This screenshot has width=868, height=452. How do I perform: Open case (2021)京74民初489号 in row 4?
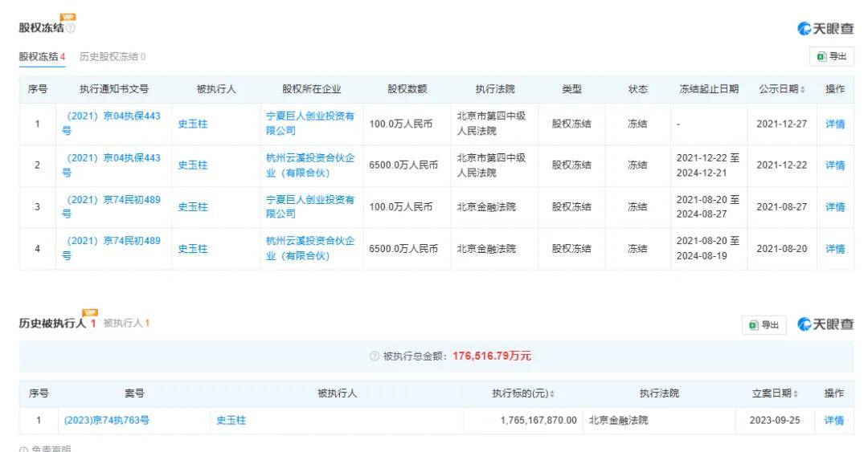tap(111, 248)
